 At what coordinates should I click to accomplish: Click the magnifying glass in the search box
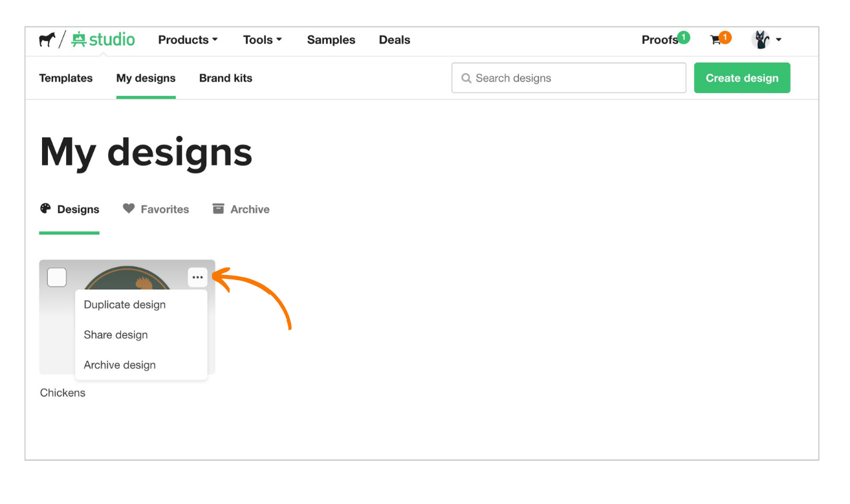coord(466,78)
